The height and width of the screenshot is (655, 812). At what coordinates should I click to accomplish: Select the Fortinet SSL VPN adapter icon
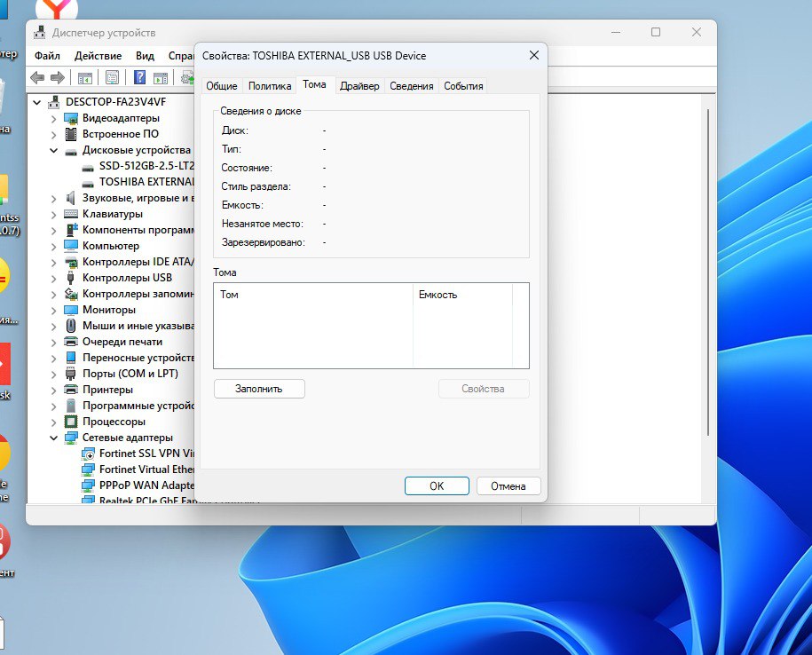point(88,454)
